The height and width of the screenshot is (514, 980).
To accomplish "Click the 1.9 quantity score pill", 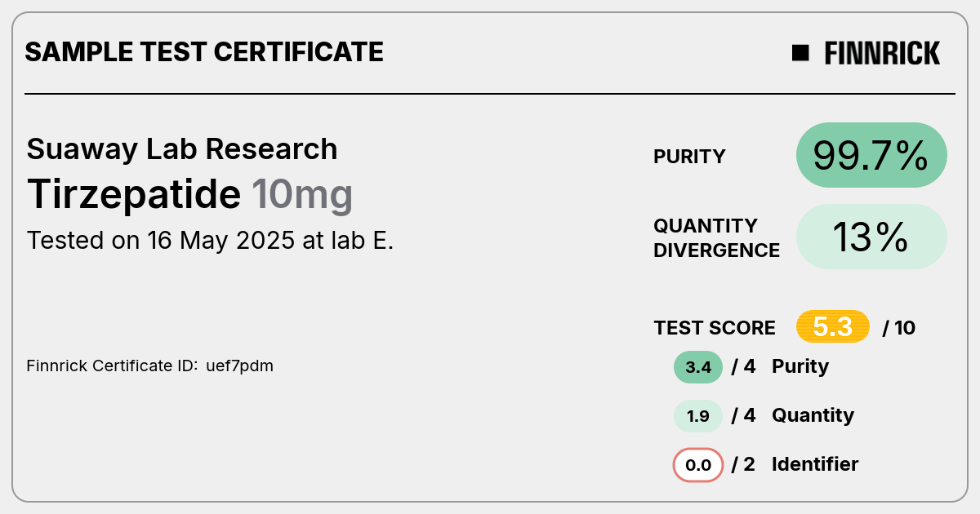I will coord(698,416).
